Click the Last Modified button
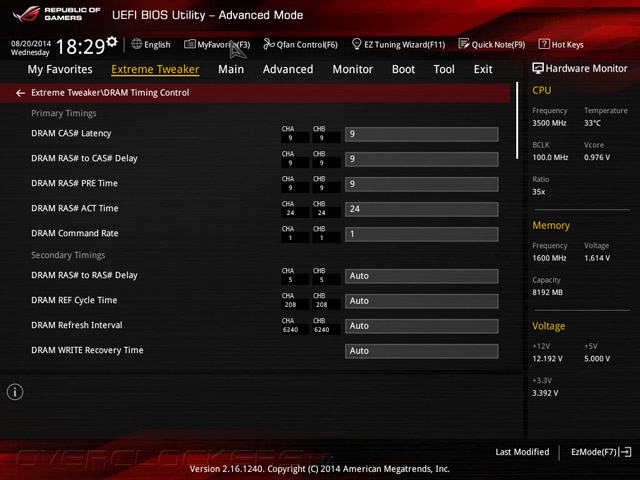 (522, 452)
